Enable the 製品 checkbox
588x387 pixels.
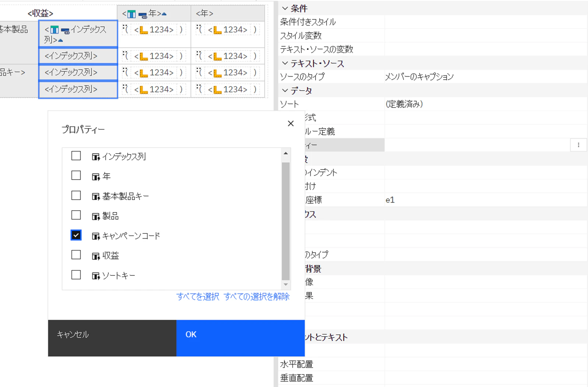tap(76, 215)
